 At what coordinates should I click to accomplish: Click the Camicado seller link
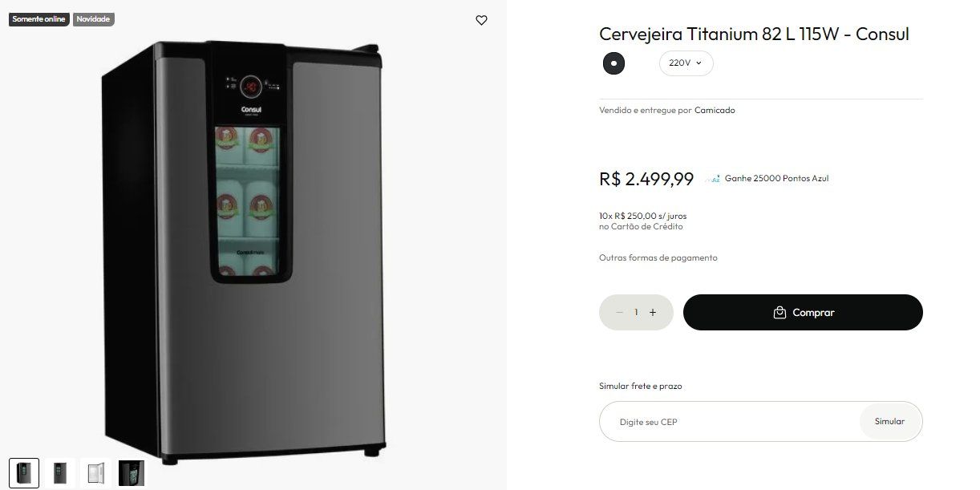(715, 110)
